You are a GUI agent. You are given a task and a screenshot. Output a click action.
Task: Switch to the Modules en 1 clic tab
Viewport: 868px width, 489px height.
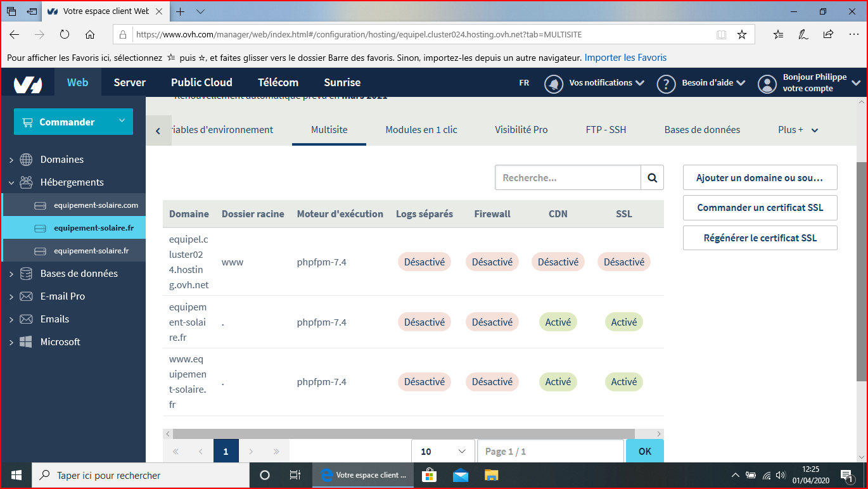421,130
